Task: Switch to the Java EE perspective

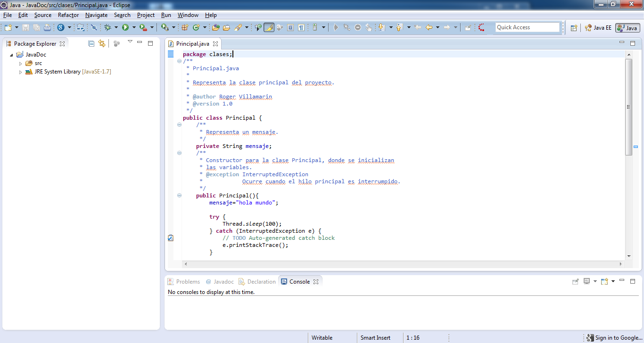Action: click(x=598, y=28)
